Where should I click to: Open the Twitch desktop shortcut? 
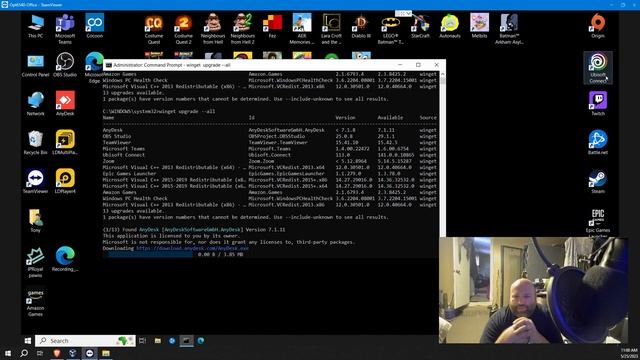pyautogui.click(x=598, y=104)
